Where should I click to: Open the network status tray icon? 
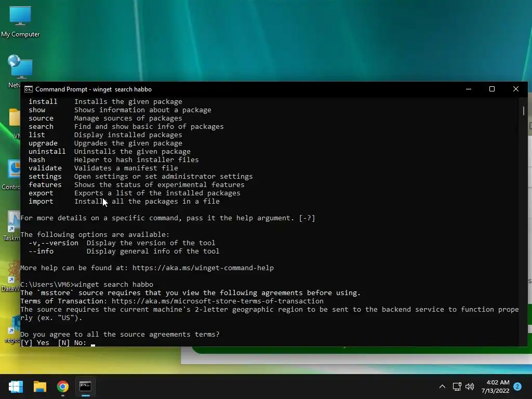click(x=457, y=387)
